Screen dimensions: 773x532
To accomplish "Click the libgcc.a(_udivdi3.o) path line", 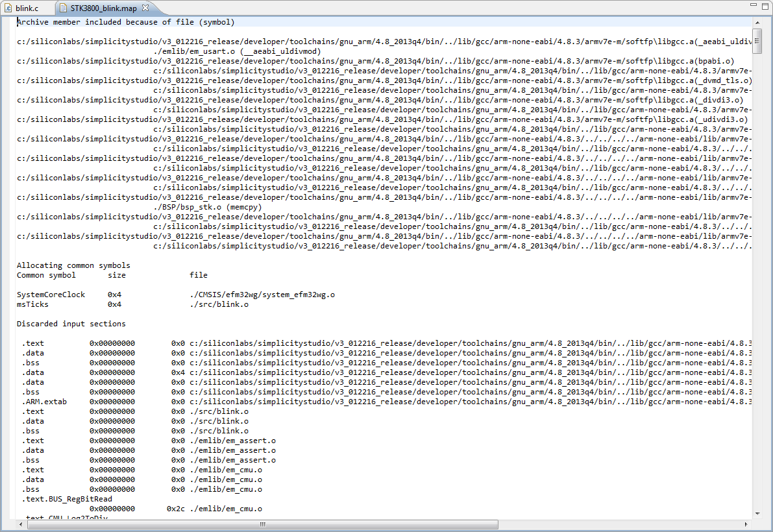I will coord(382,119).
